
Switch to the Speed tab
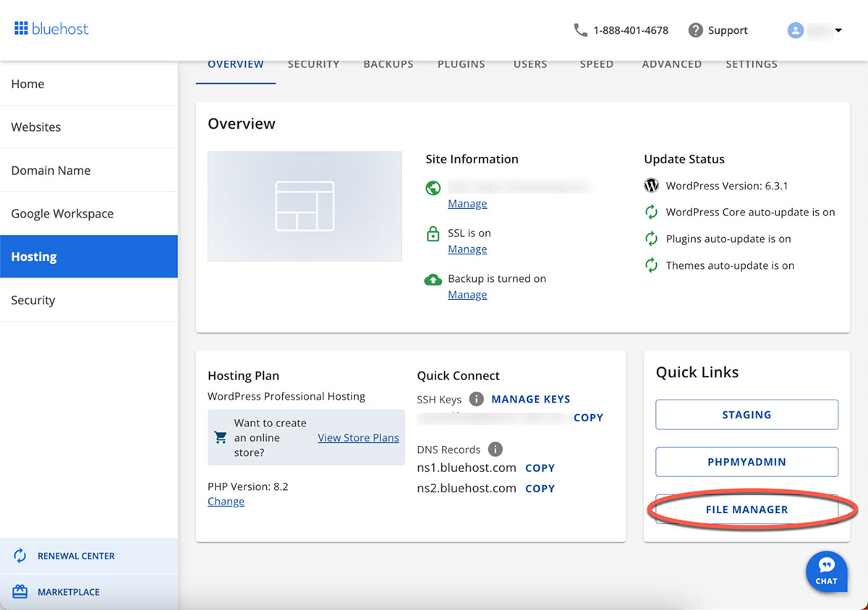coord(597,64)
